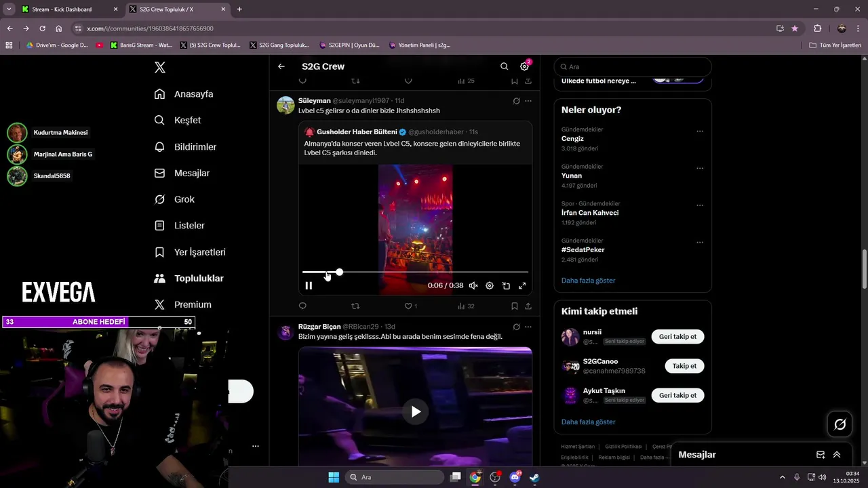Open Grok from sidebar
The height and width of the screenshot is (488, 868).
(x=174, y=199)
